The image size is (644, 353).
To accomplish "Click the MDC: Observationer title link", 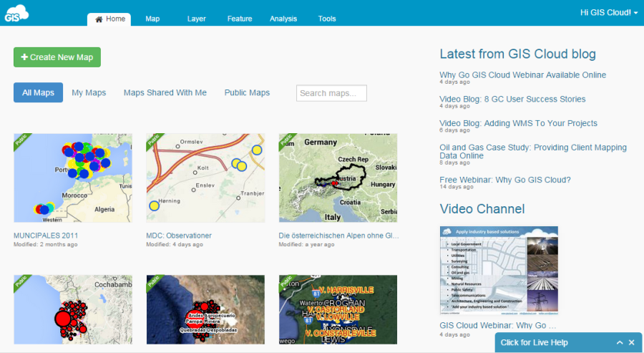I will pyautogui.click(x=179, y=236).
